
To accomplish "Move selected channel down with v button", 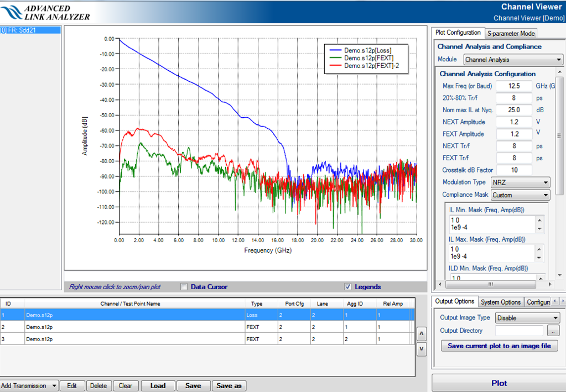I will [421, 349].
